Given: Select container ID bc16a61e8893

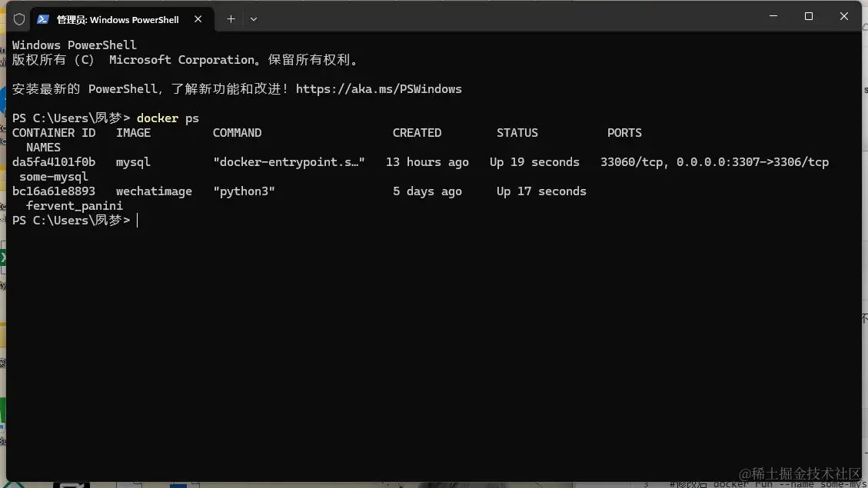Looking at the screenshot, I should pos(54,191).
